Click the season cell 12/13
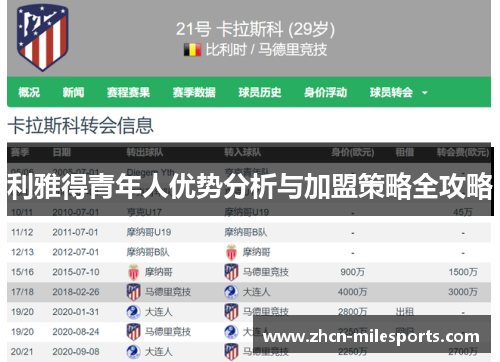The height and width of the screenshot is (362, 500). coord(22,252)
